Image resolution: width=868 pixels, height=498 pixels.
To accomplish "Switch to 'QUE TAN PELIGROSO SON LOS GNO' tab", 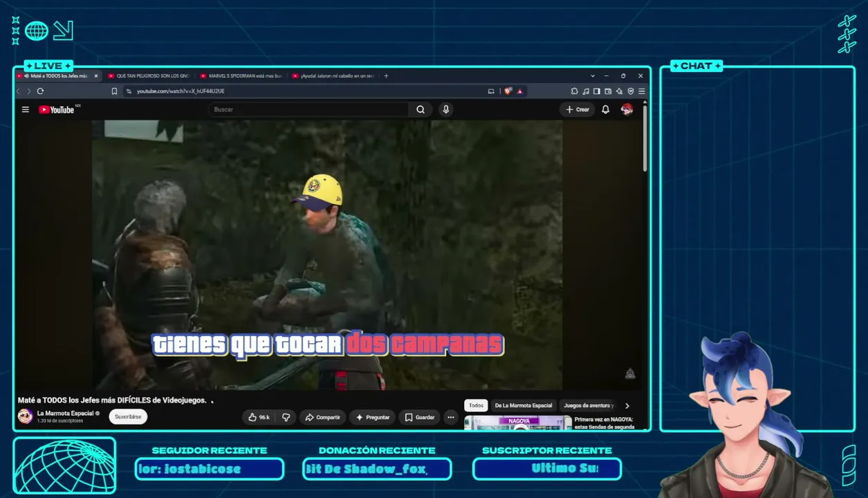I will (148, 76).
